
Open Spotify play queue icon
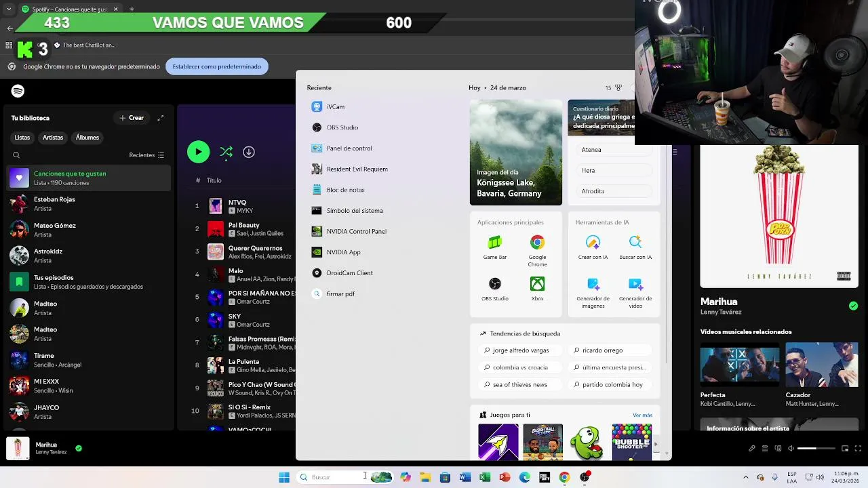[765, 448]
